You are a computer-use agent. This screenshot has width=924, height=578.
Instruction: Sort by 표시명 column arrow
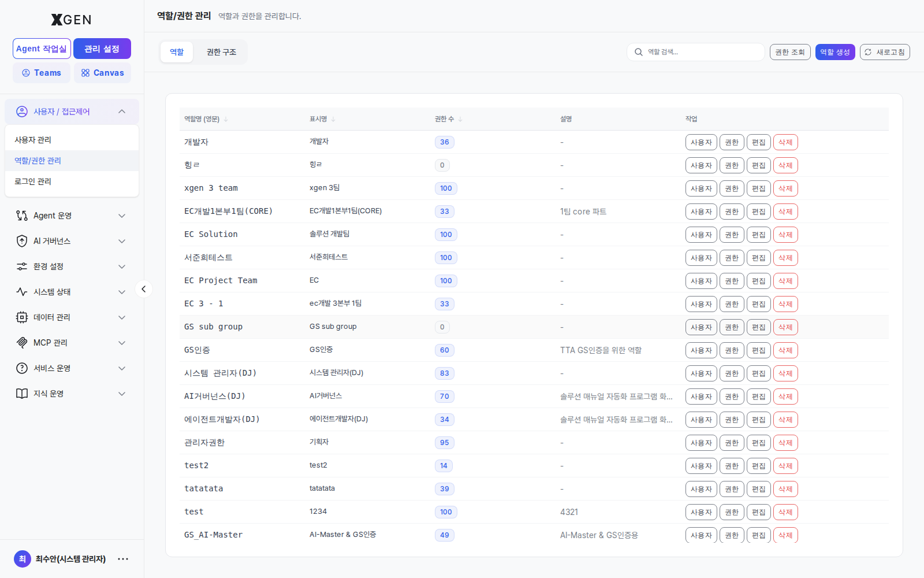(333, 119)
